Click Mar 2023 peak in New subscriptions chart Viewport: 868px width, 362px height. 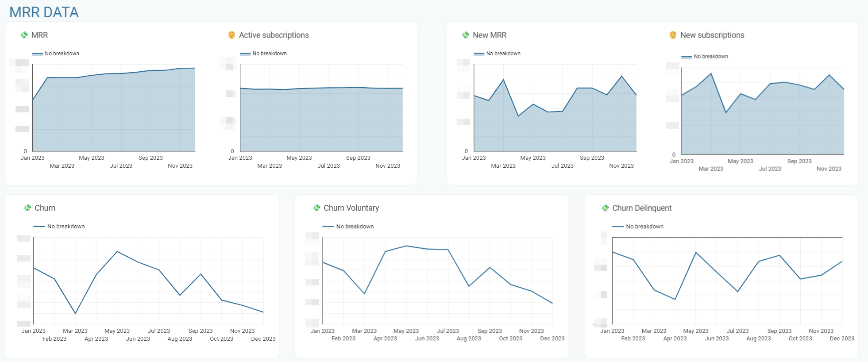pos(711,73)
